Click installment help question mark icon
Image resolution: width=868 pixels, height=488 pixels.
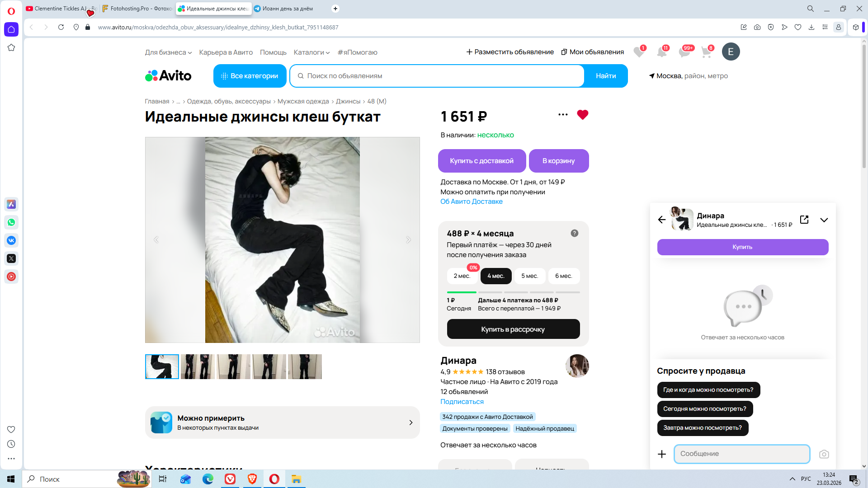pos(574,233)
